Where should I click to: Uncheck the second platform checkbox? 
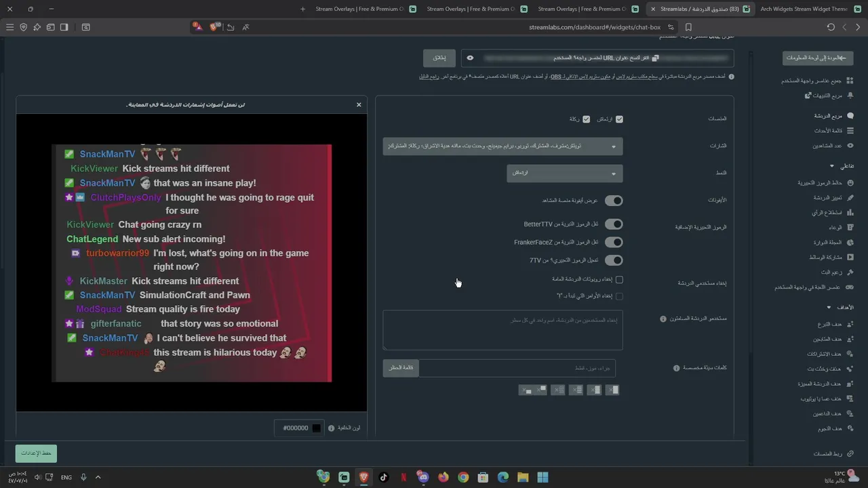[x=586, y=119]
